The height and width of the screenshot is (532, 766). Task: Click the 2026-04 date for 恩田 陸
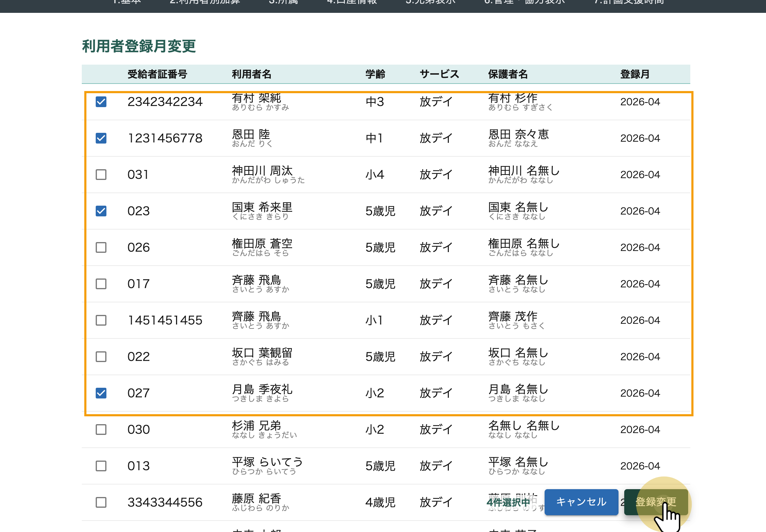click(x=640, y=138)
